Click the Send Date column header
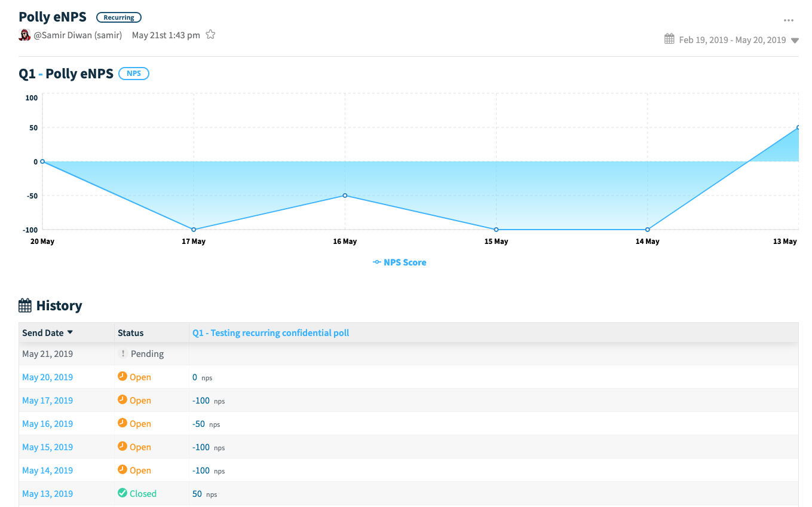Viewport: 812px width, 507px height. (43, 333)
